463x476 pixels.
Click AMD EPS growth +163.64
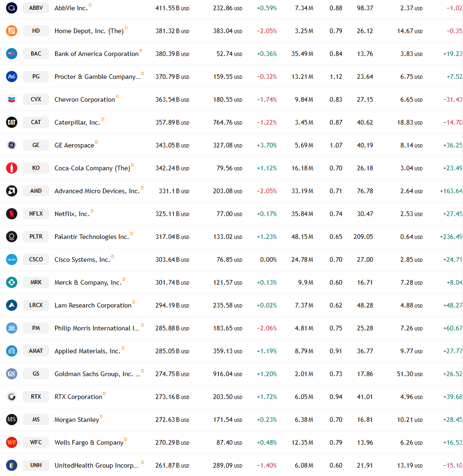pyautogui.click(x=451, y=191)
